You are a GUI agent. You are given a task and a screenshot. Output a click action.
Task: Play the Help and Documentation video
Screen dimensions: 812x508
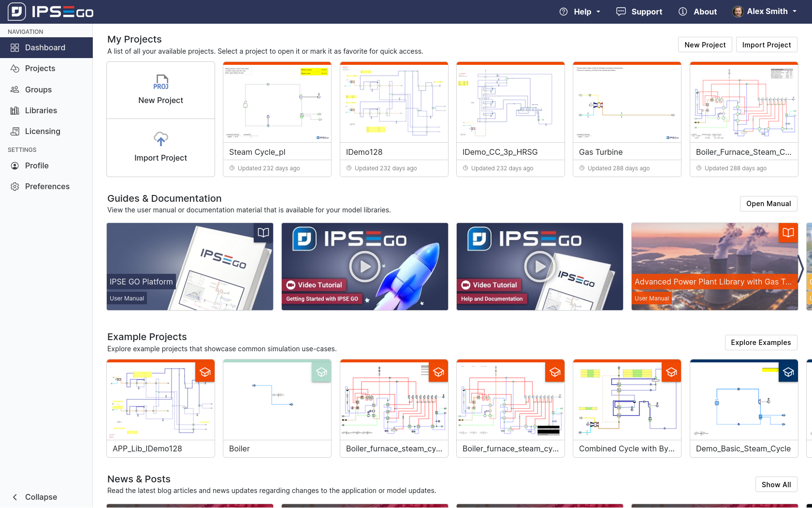(539, 267)
